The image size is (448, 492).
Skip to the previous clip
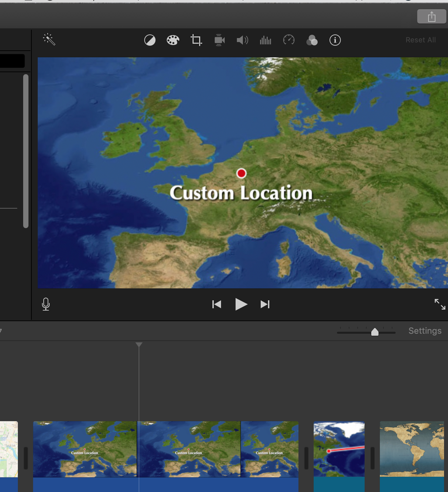click(x=217, y=304)
